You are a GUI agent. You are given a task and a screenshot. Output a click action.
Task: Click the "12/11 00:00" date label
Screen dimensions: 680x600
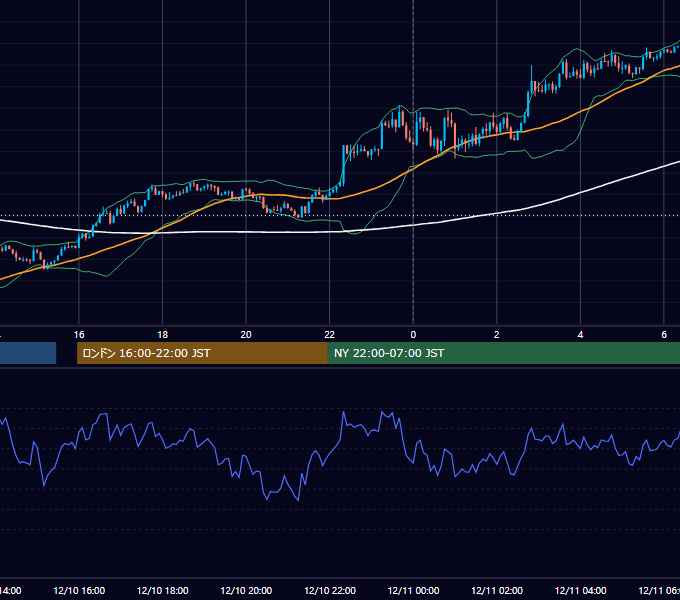coord(413,590)
